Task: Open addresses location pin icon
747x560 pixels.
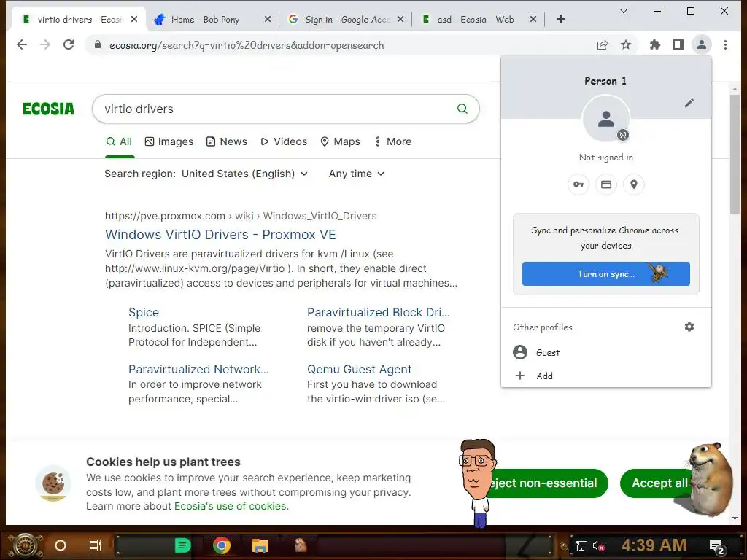Action: (x=634, y=184)
